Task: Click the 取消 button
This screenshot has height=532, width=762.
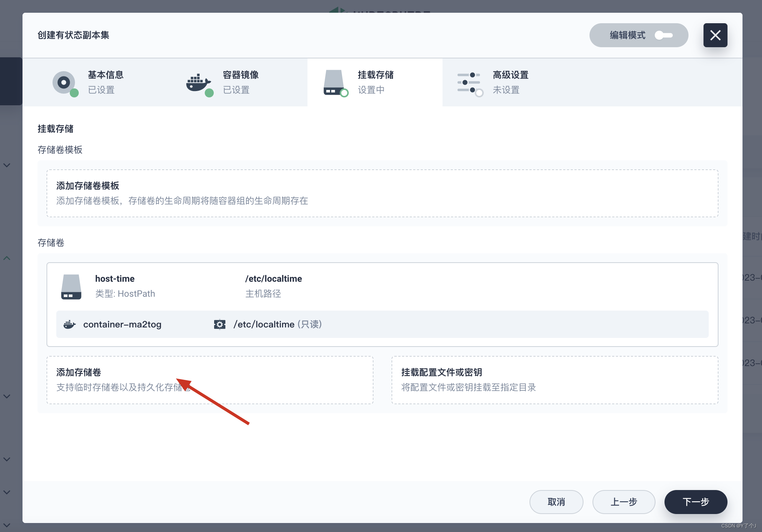Action: tap(556, 502)
